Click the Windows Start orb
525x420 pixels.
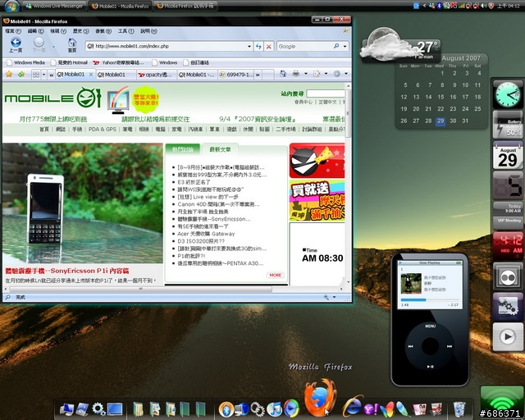click(x=11, y=6)
